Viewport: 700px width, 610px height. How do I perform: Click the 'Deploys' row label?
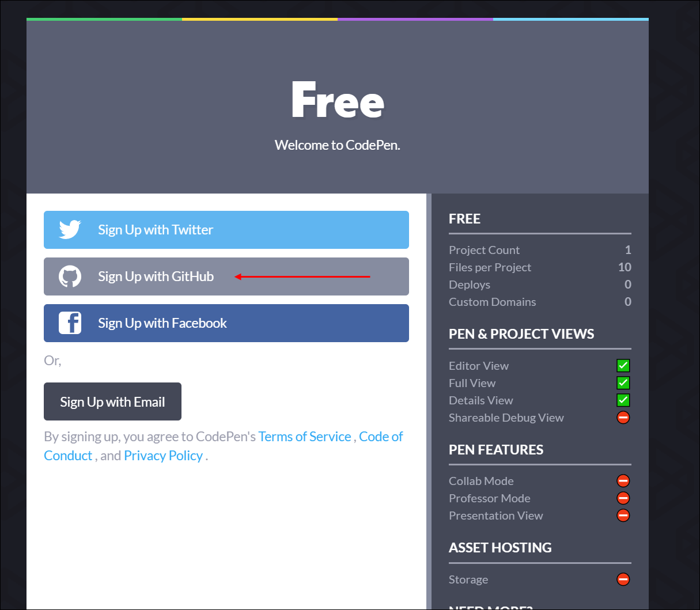pos(470,285)
